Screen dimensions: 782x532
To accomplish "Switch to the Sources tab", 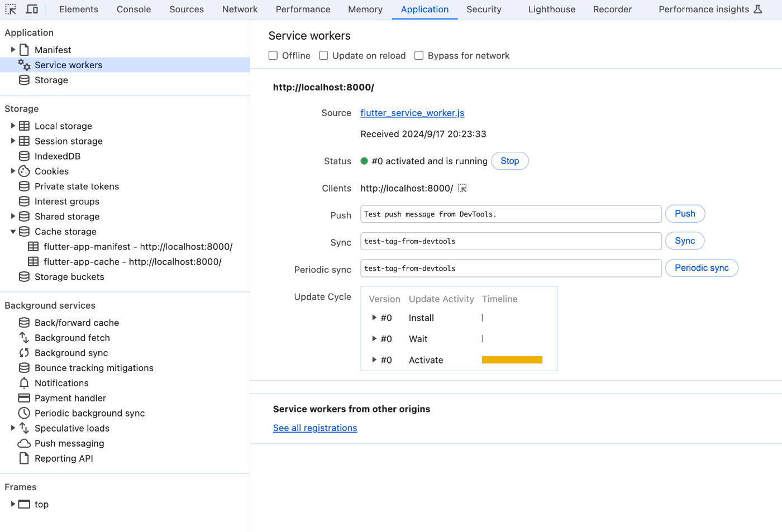I will coord(187,9).
